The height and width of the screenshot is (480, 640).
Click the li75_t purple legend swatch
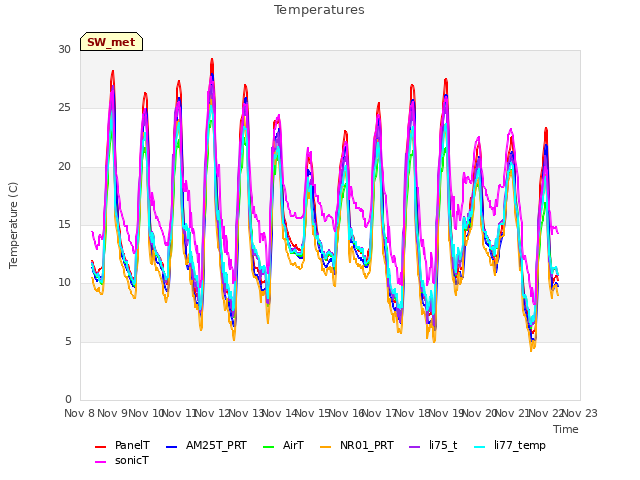pyautogui.click(x=414, y=447)
